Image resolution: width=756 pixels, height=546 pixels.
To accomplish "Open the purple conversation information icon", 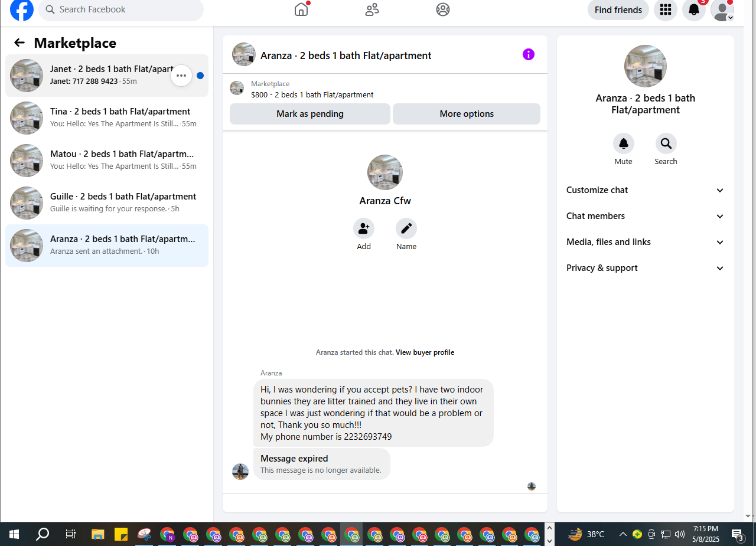I will point(529,54).
